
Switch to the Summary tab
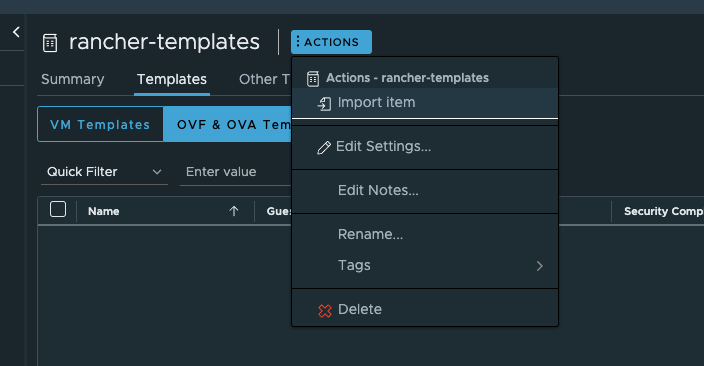click(x=73, y=79)
